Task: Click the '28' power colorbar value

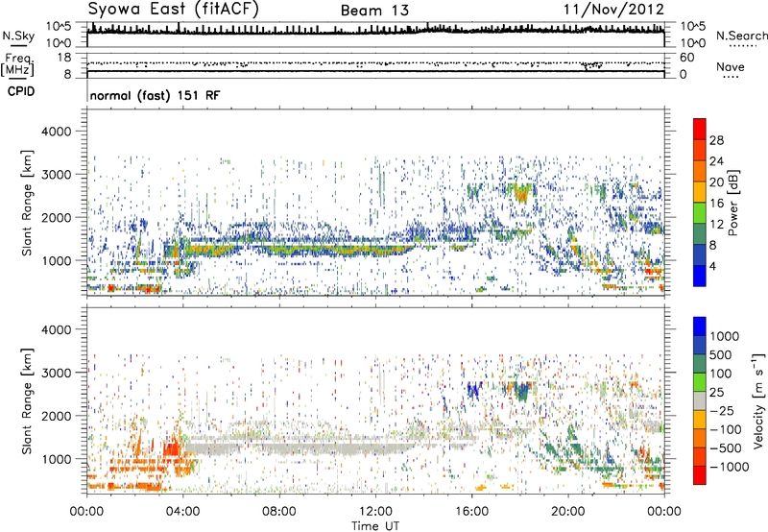Action: 716,140
